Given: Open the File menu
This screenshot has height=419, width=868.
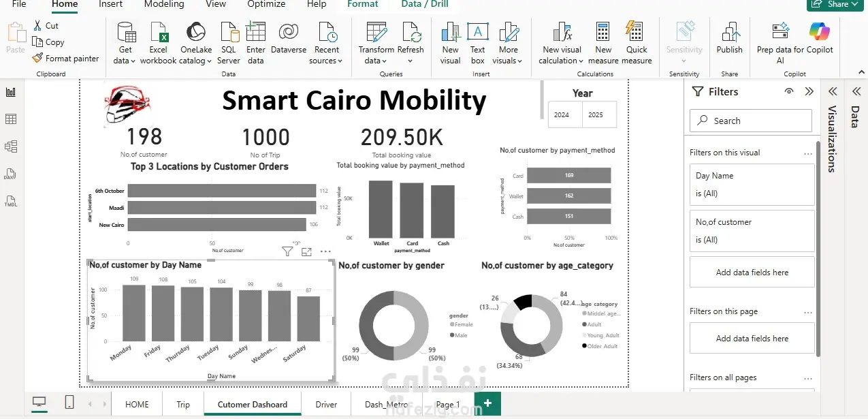Looking at the screenshot, I should 19,4.
